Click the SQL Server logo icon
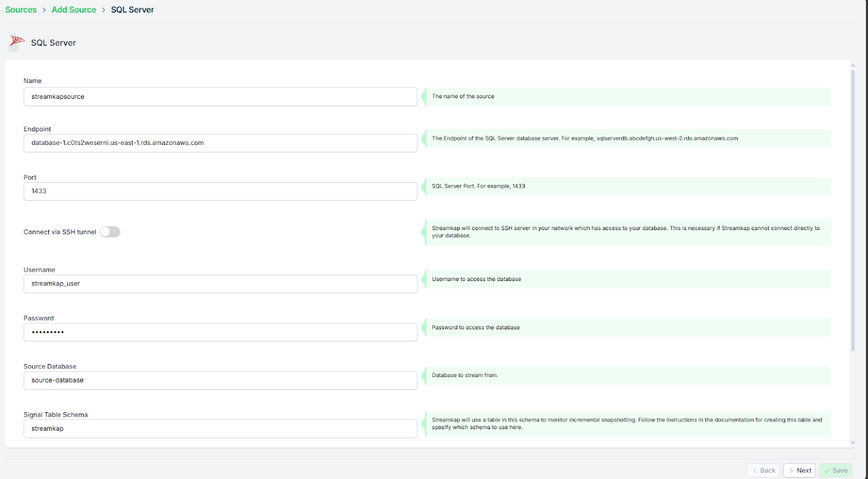 pyautogui.click(x=16, y=42)
